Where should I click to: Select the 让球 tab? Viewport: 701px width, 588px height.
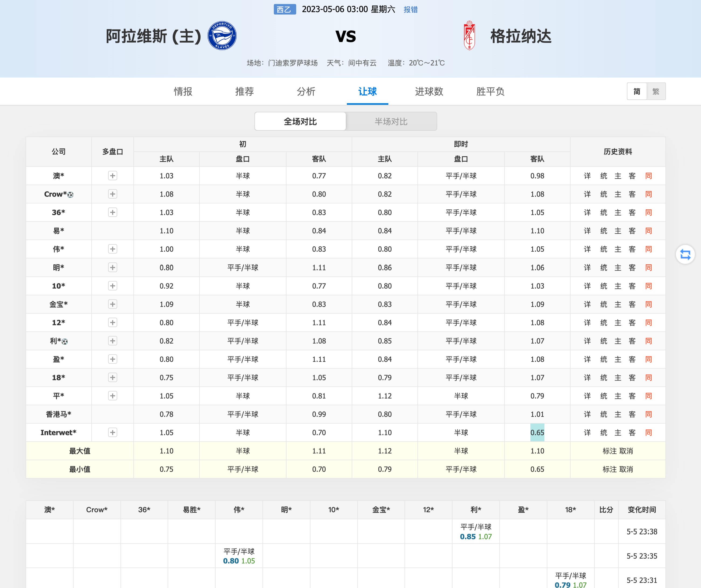(367, 91)
